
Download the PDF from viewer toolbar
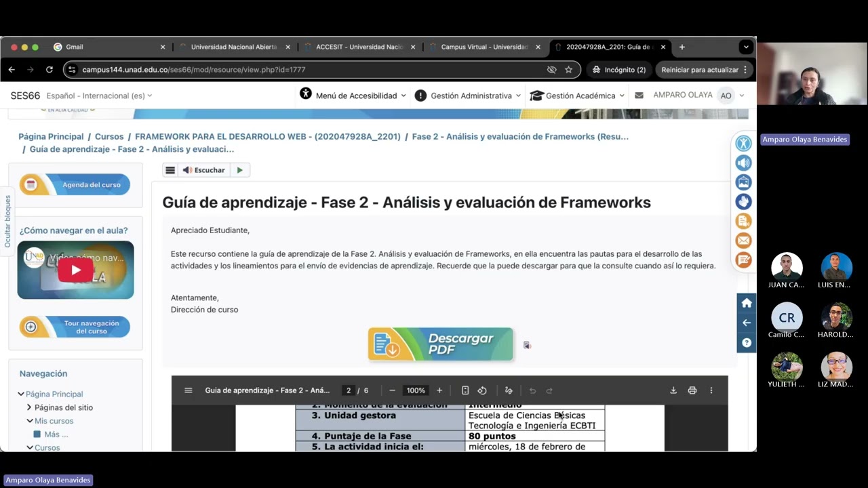(x=673, y=390)
